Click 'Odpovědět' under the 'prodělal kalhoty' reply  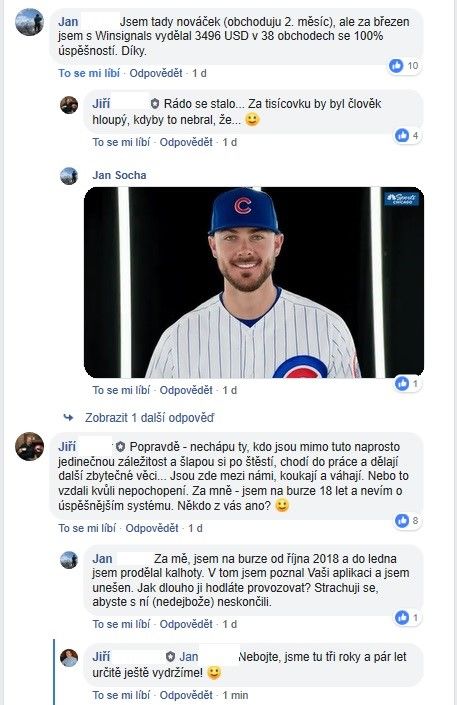186,624
